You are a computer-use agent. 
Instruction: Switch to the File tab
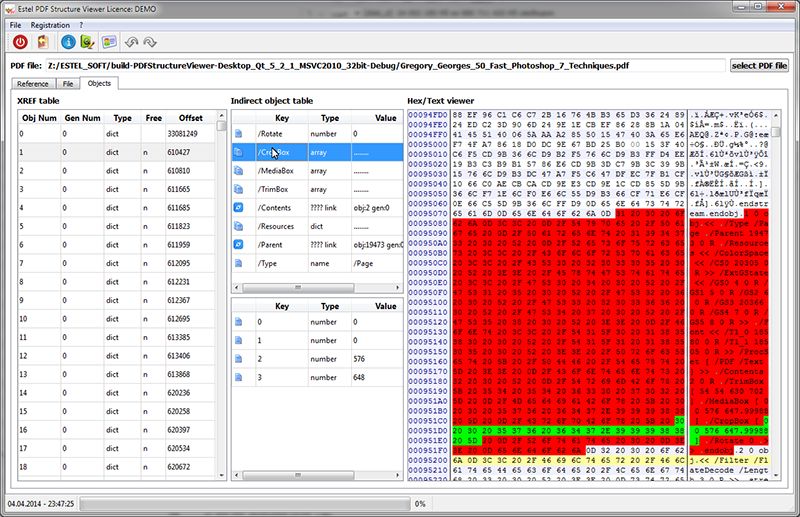click(x=69, y=84)
